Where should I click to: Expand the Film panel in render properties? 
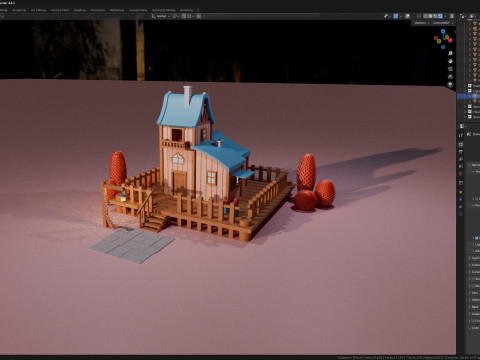473,293
